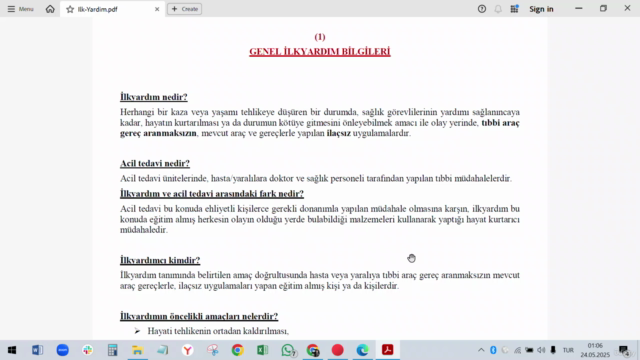The width and height of the screenshot is (640, 360).
Task: Open Zoom from the taskbar
Action: coord(62,350)
